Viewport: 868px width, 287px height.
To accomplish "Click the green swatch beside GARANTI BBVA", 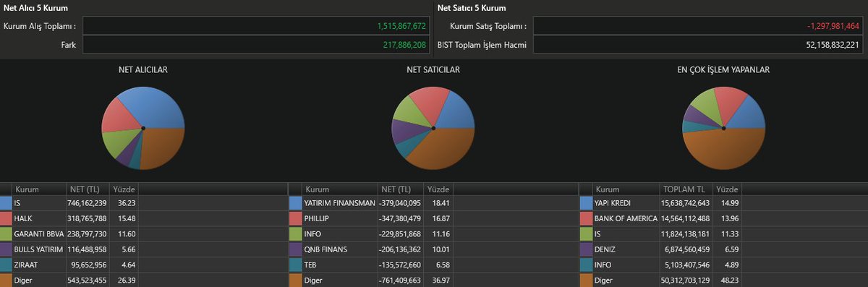I will [6, 234].
